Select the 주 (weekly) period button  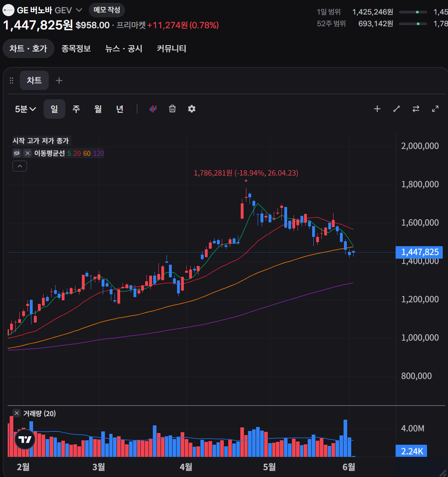coord(76,109)
